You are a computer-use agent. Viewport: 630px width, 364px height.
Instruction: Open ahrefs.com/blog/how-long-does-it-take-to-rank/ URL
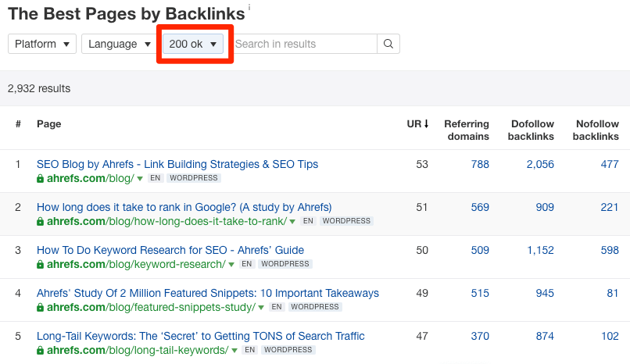point(166,221)
